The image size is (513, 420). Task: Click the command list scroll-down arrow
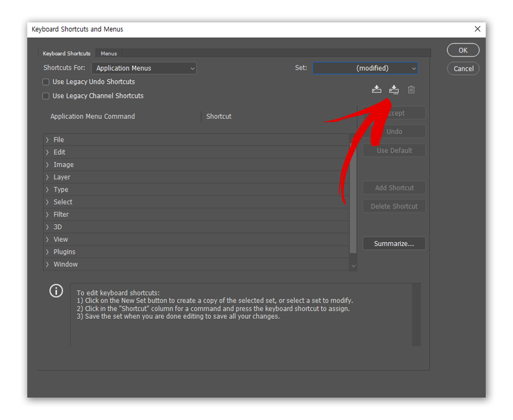click(x=353, y=266)
